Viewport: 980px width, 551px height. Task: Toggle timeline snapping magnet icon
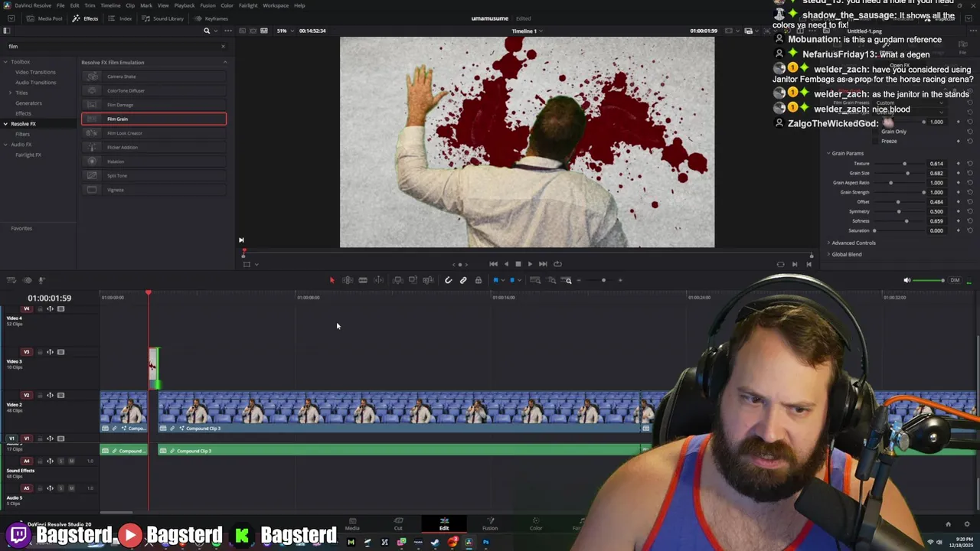pos(449,280)
